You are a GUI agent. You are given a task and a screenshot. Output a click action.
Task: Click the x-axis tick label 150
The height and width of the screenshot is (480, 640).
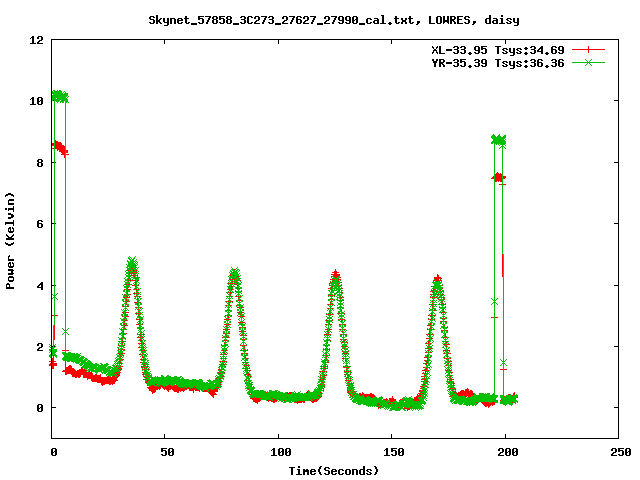click(x=393, y=452)
